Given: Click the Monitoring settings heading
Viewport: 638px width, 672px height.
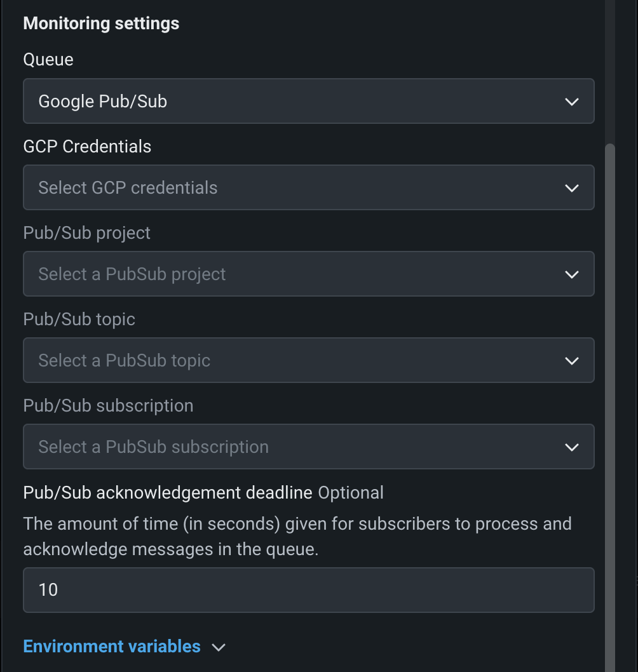Looking at the screenshot, I should pyautogui.click(x=101, y=24).
